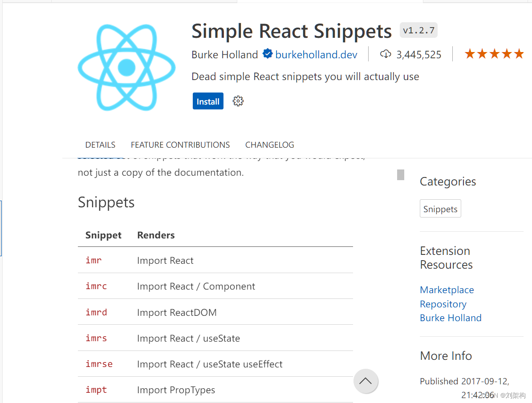Viewport: 532px width, 403px height.
Task: Click the Snippet column header
Action: (x=103, y=235)
